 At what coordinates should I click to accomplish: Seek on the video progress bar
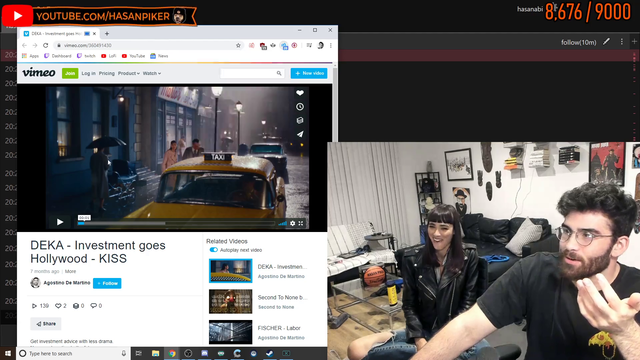(176, 223)
